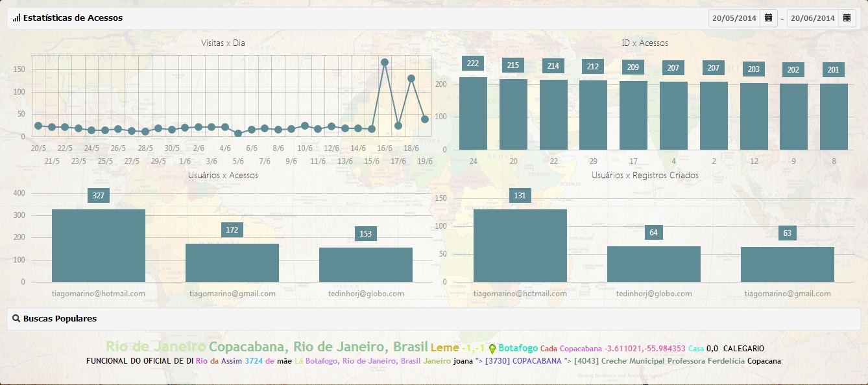The height and width of the screenshot is (385, 868).
Task: Click the green map pin icon before Botafogo
Action: [492, 349]
